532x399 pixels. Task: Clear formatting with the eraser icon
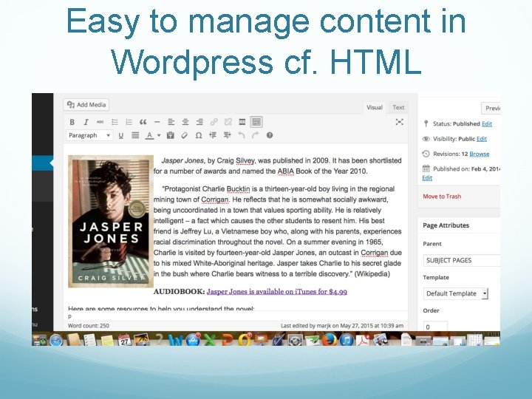(x=185, y=135)
